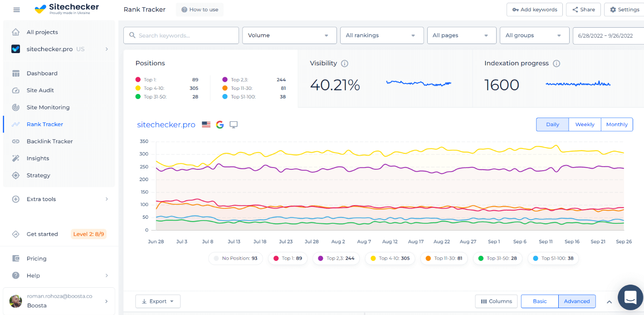Click the Site Audit gauge icon
This screenshot has width=644, height=315.
[16, 90]
